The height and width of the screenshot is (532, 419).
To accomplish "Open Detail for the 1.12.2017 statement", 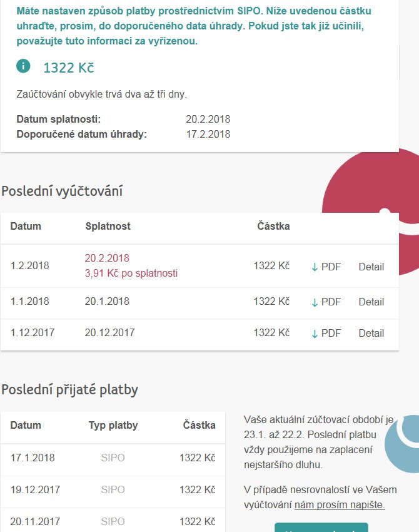I will click(371, 333).
